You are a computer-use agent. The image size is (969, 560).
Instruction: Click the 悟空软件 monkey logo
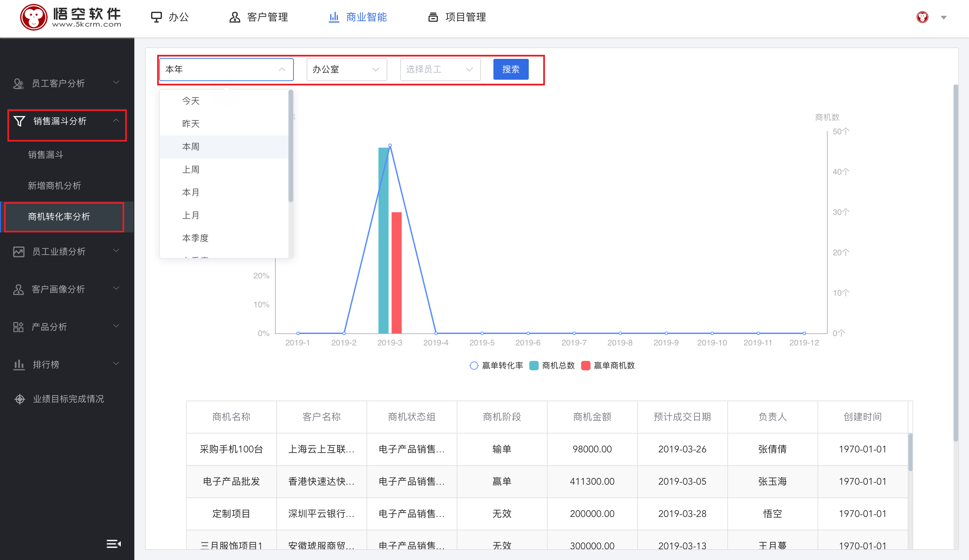click(x=33, y=17)
